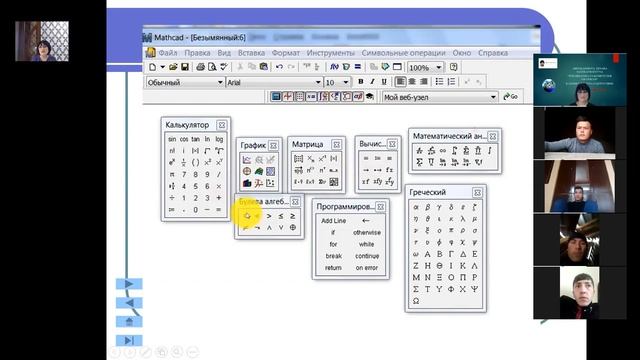Screen dimensions: 640x360
Task: Click Add Line in the Программирование palette
Action: pos(333,221)
